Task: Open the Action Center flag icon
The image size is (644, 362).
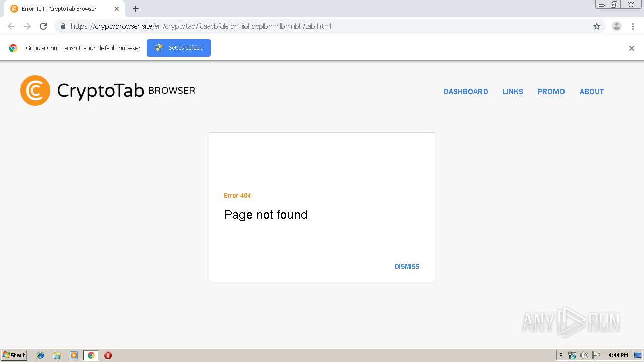Action: 596,355
